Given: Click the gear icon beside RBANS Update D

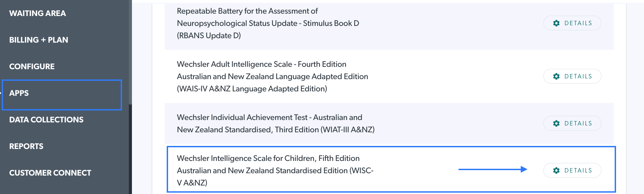Looking at the screenshot, I should pyautogui.click(x=556, y=23).
